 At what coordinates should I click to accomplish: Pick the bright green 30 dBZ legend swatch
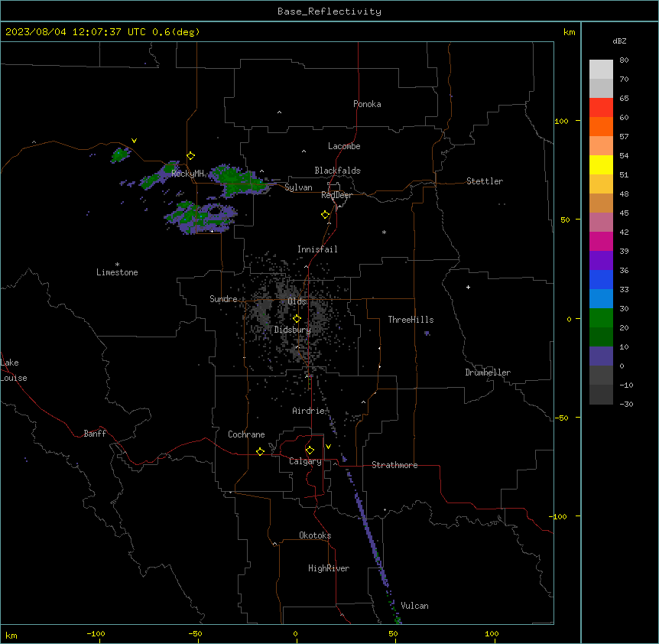(x=601, y=318)
